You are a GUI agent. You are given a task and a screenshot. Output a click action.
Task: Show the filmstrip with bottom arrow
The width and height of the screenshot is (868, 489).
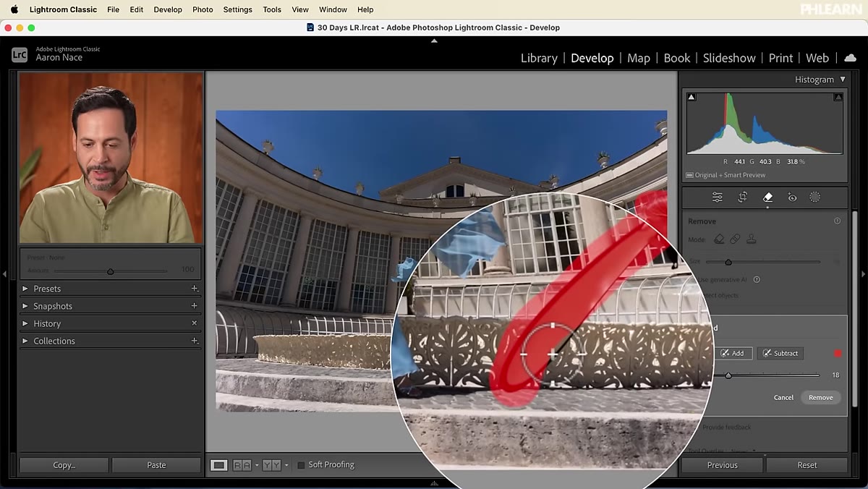pyautogui.click(x=434, y=482)
